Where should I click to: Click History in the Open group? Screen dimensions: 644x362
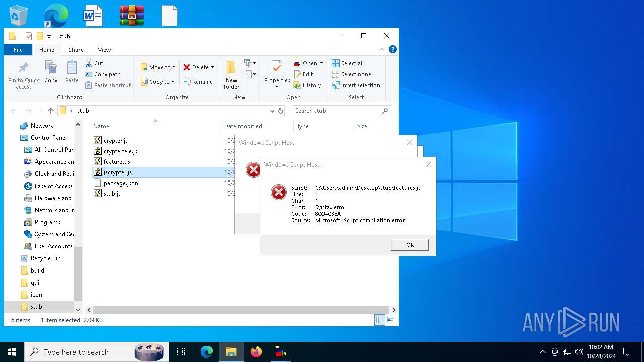pos(307,85)
